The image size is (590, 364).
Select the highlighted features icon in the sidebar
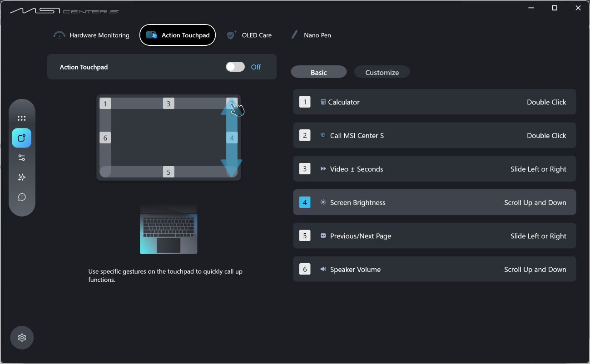click(21, 138)
